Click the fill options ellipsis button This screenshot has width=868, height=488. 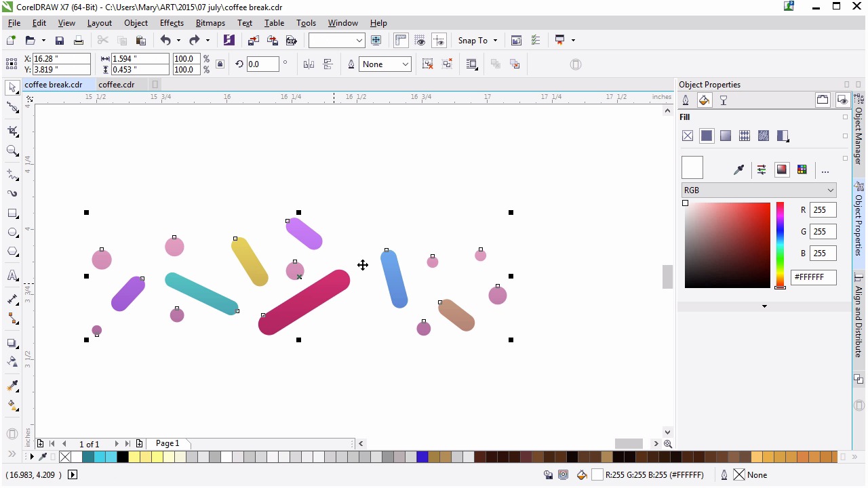[x=825, y=171]
